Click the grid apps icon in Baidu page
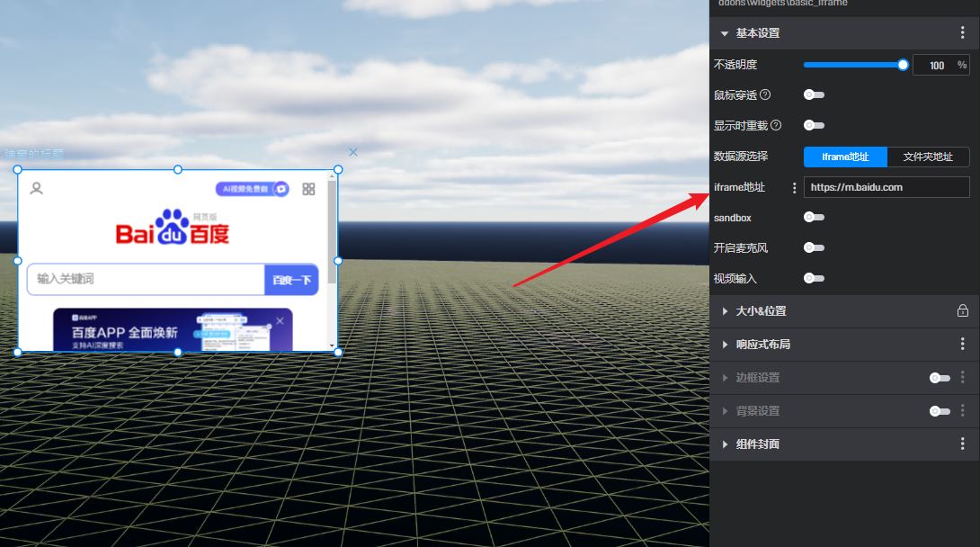Image resolution: width=980 pixels, height=547 pixels. tap(308, 189)
